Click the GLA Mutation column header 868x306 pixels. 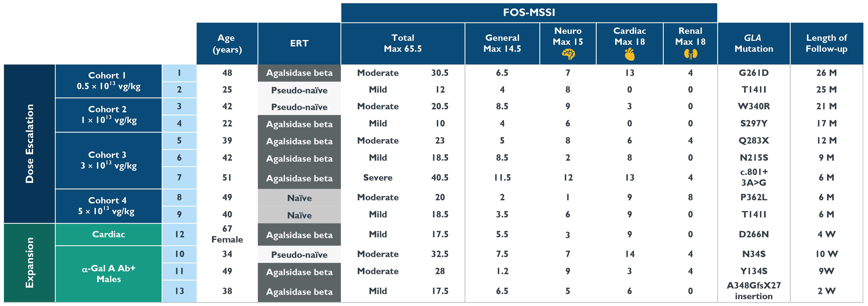[753, 43]
